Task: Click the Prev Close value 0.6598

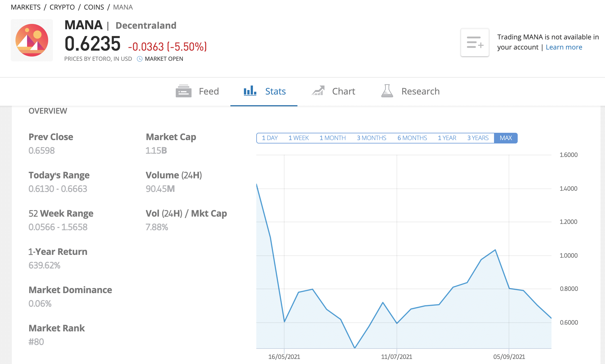Action: click(42, 150)
